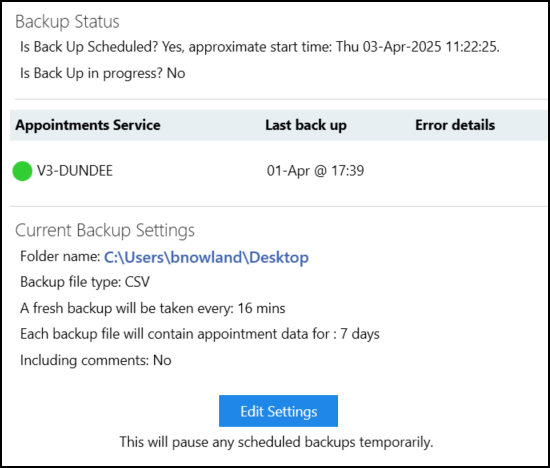This screenshot has height=468, width=550.
Task: Click the Backup file type: CSV line
Action: point(85,282)
